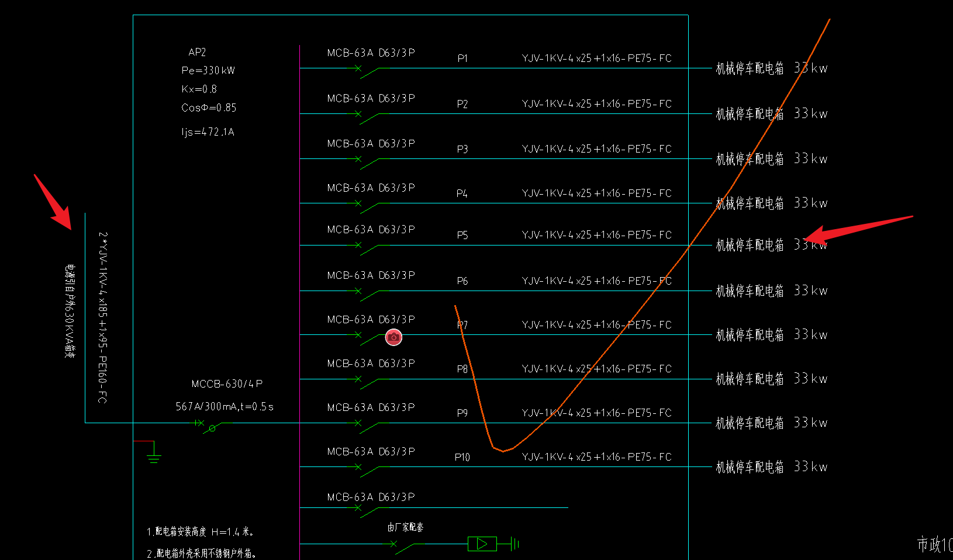Click the P9 circuit label
The height and width of the screenshot is (560, 953).
tap(462, 413)
